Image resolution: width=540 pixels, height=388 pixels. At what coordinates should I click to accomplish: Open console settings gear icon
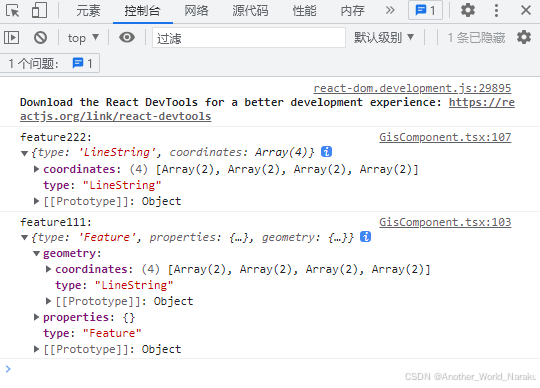[x=524, y=37]
